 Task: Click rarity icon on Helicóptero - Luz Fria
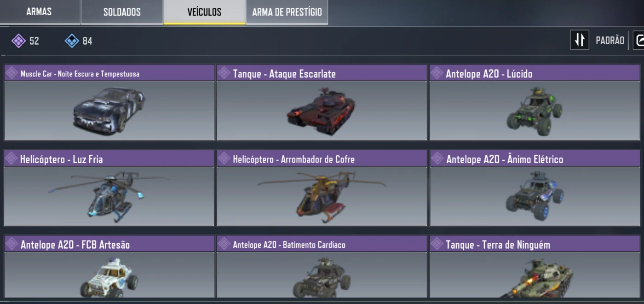(x=11, y=159)
